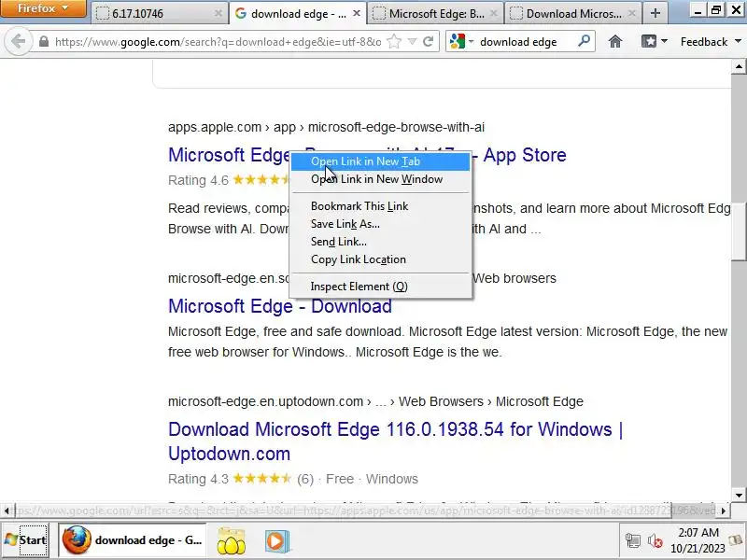Open the media player taskbar icon

coord(276,541)
